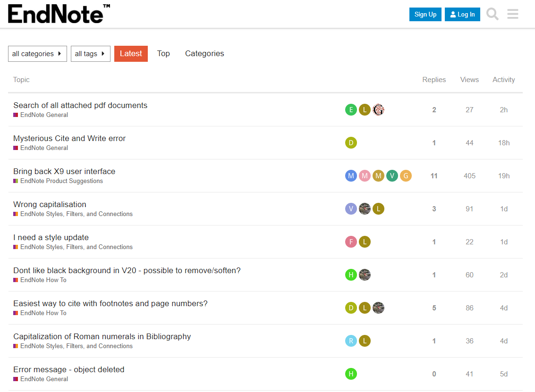Open Bring back X9 user interface topic
This screenshot has width=535, height=392.
pos(64,171)
